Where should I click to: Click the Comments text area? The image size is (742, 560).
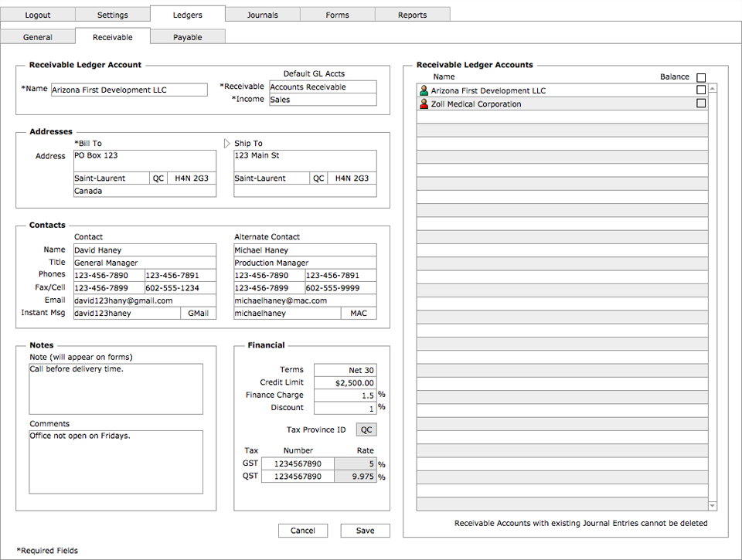[x=116, y=462]
